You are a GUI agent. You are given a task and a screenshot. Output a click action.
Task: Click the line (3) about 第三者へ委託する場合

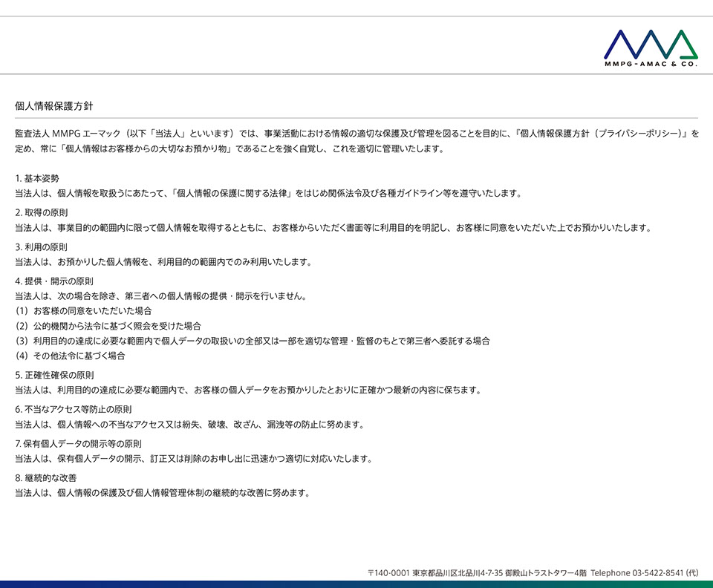[253, 342]
